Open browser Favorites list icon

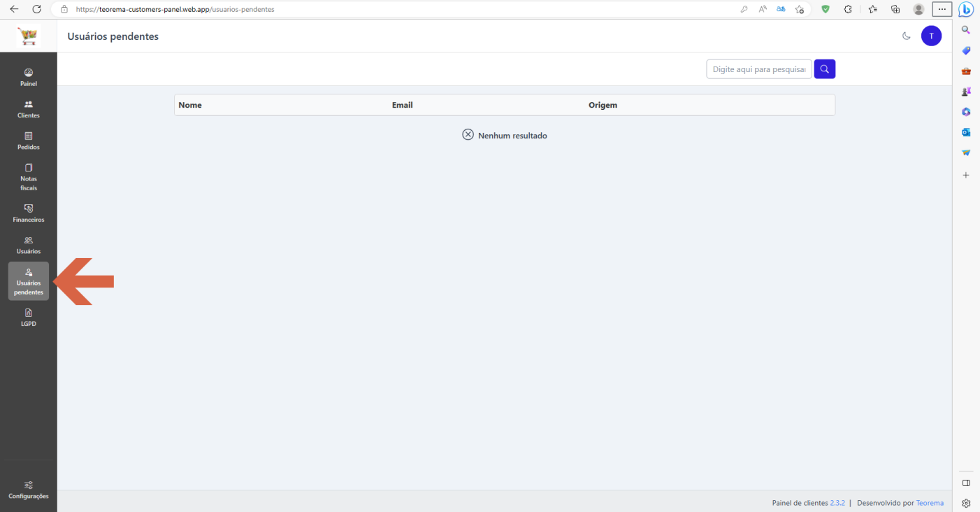[873, 10]
